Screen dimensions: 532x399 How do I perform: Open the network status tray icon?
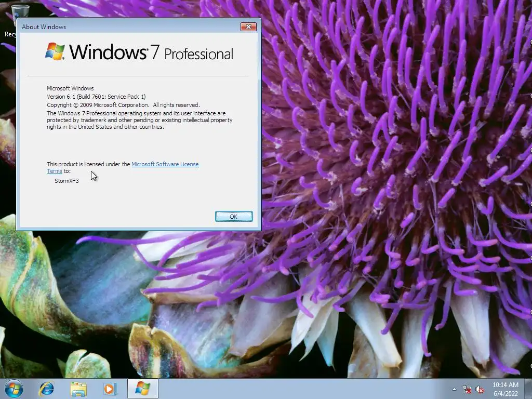(x=467, y=389)
